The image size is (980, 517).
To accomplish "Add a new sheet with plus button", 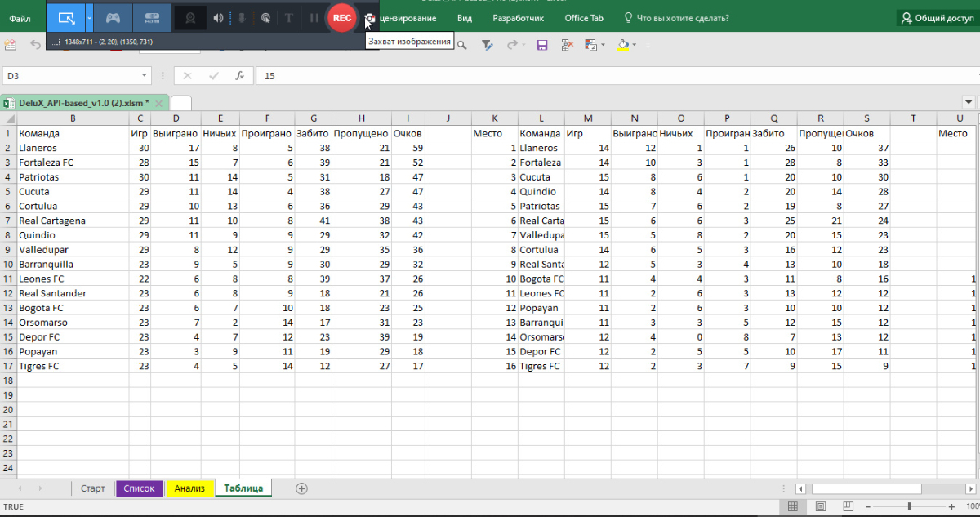I will [301, 488].
